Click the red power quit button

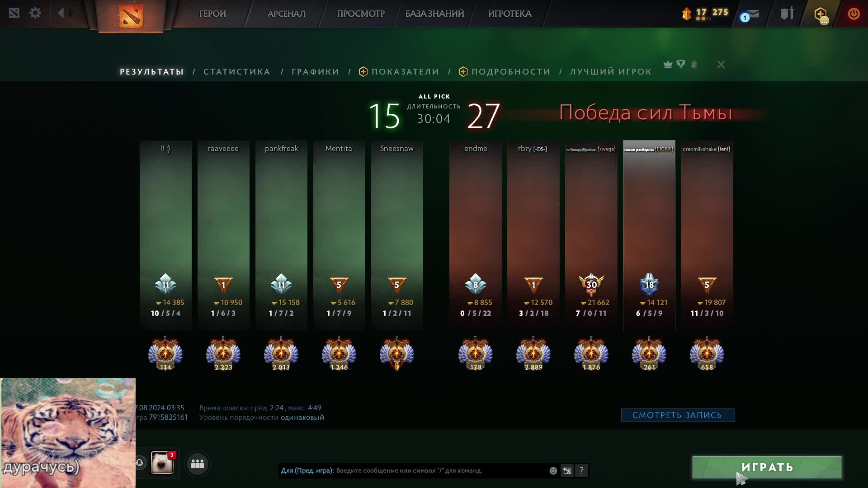pyautogui.click(x=854, y=14)
